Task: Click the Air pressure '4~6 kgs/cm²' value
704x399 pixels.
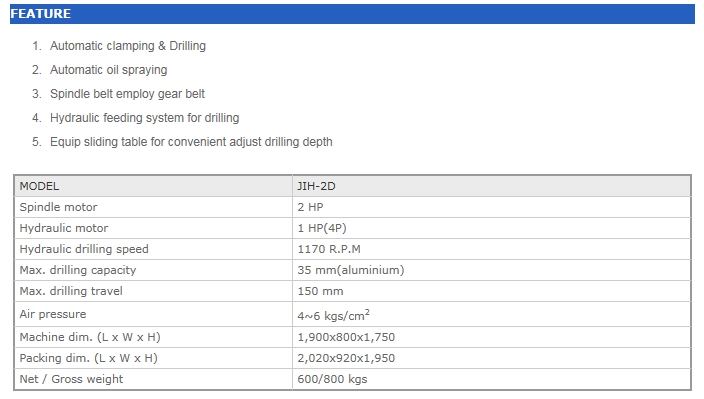Action: tap(334, 315)
